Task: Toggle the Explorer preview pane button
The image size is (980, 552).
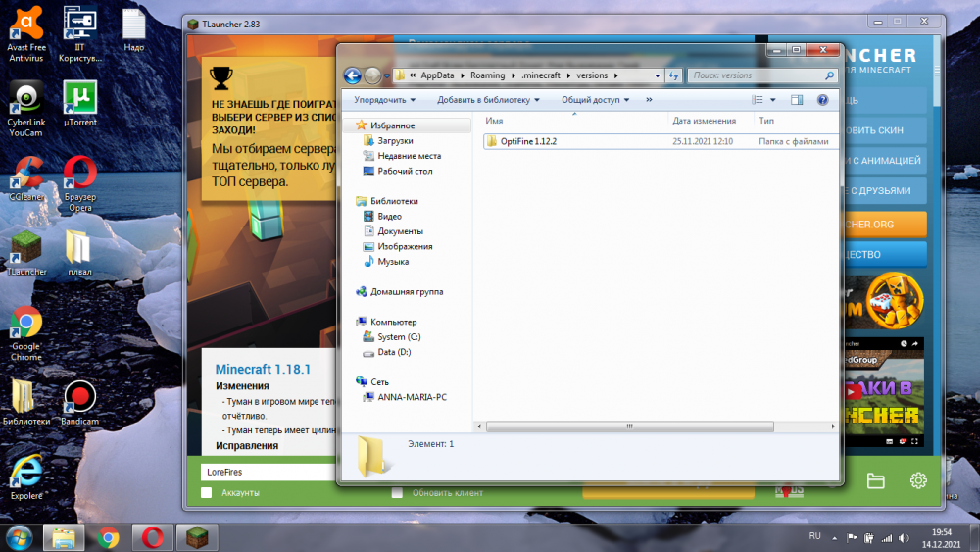Action: coord(797,100)
